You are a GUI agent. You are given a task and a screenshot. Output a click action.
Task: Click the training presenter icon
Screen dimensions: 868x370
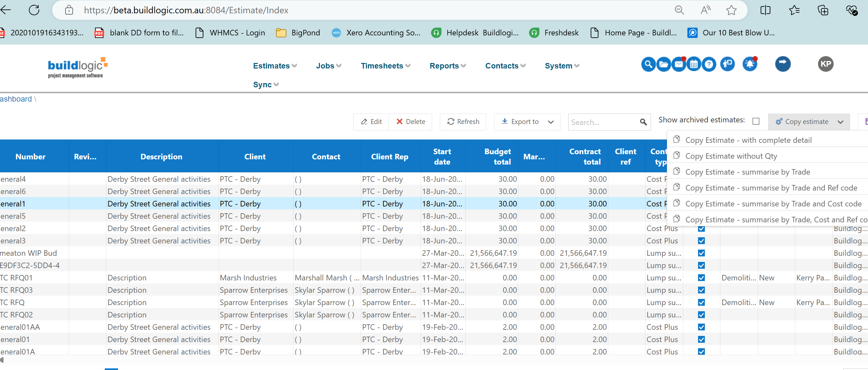tap(728, 64)
